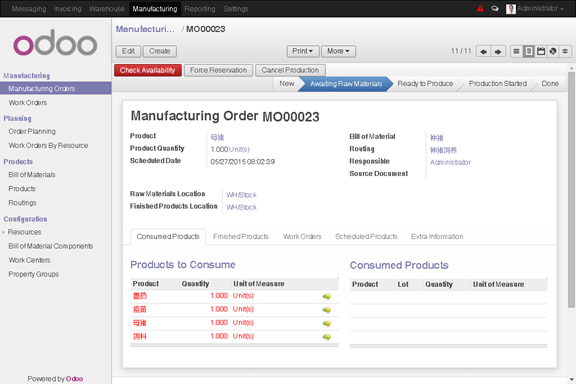The width and height of the screenshot is (576, 384).
Task: Select Manufacturing Orders in sidebar
Action: click(x=55, y=89)
